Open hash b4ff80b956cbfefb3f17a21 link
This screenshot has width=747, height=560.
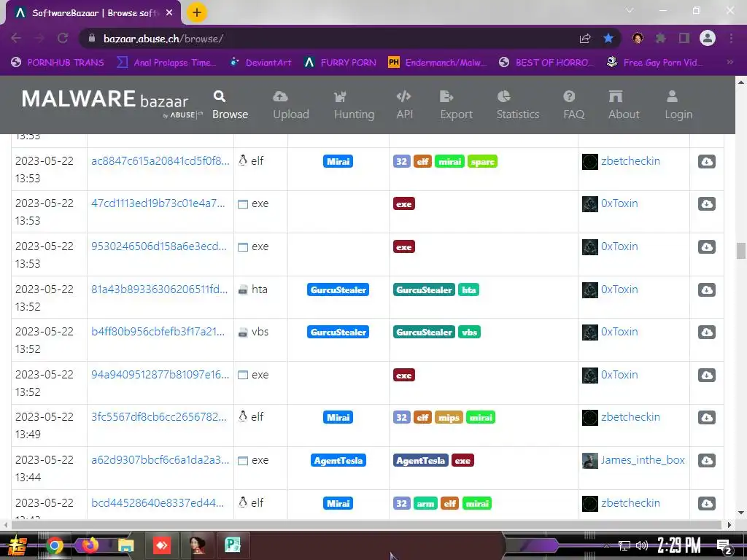tap(158, 332)
